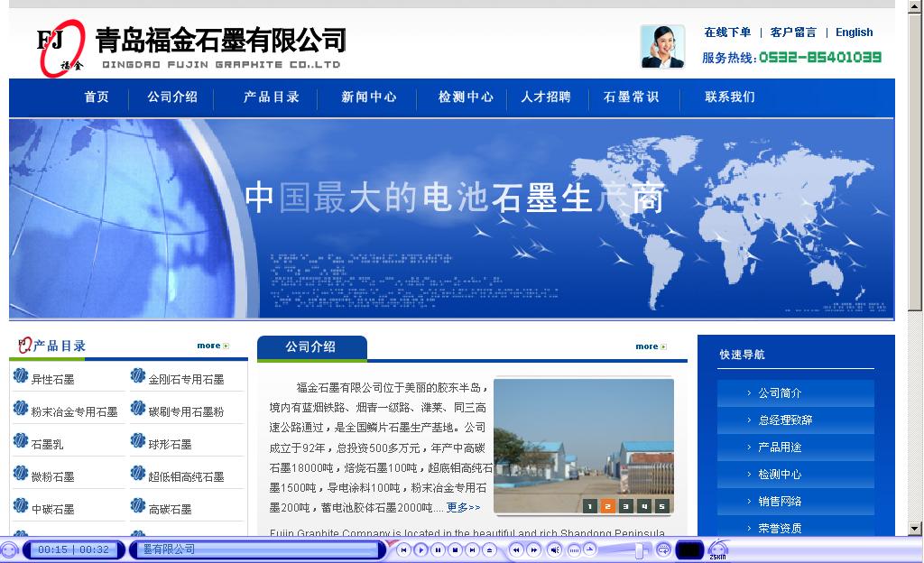This screenshot has height=563, width=924.
Task: Click the FJ company logo
Action: coord(60,49)
